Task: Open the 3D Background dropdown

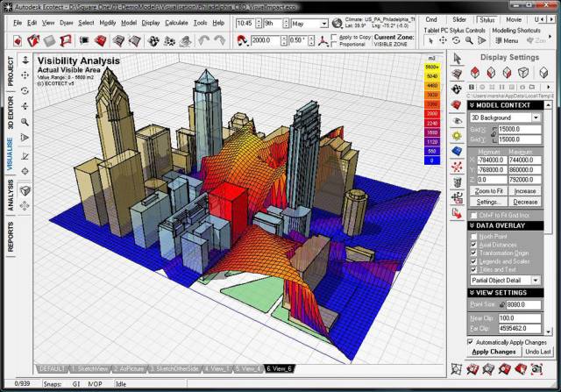Action: click(505, 118)
